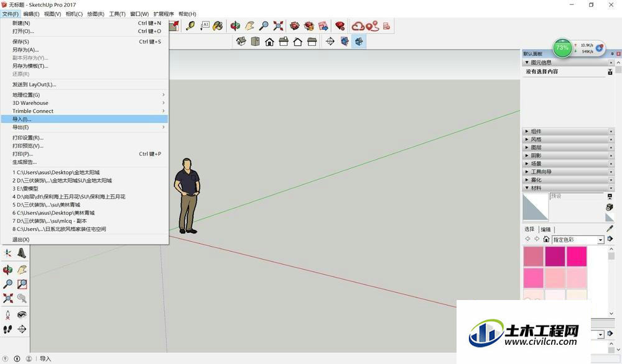Open Extension Warehouse ruby icon
The height and width of the screenshot is (364, 622).
click(340, 26)
